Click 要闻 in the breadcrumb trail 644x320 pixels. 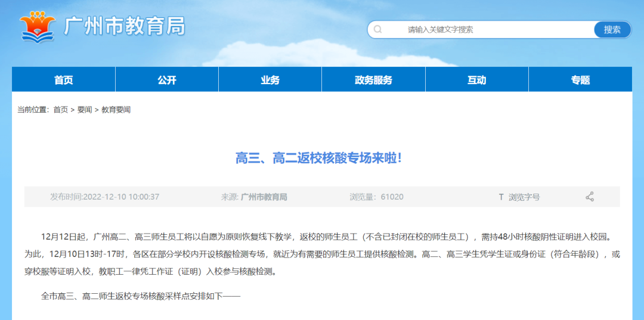85,110
